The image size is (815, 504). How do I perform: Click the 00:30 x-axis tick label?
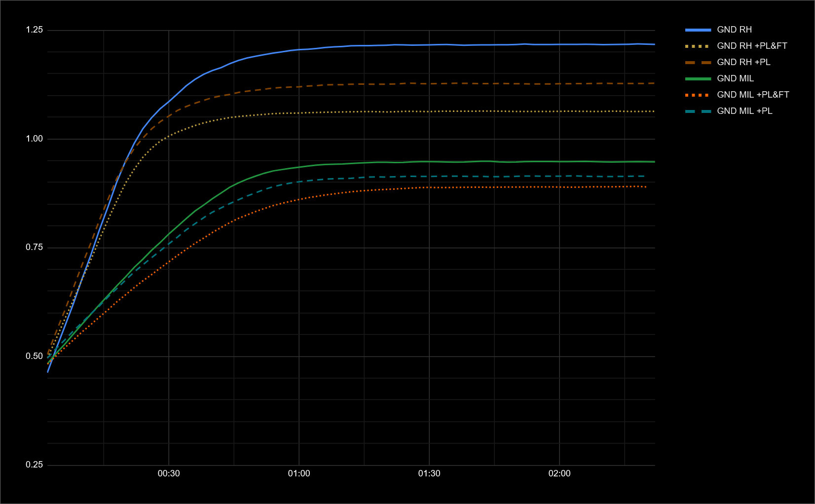(x=169, y=473)
